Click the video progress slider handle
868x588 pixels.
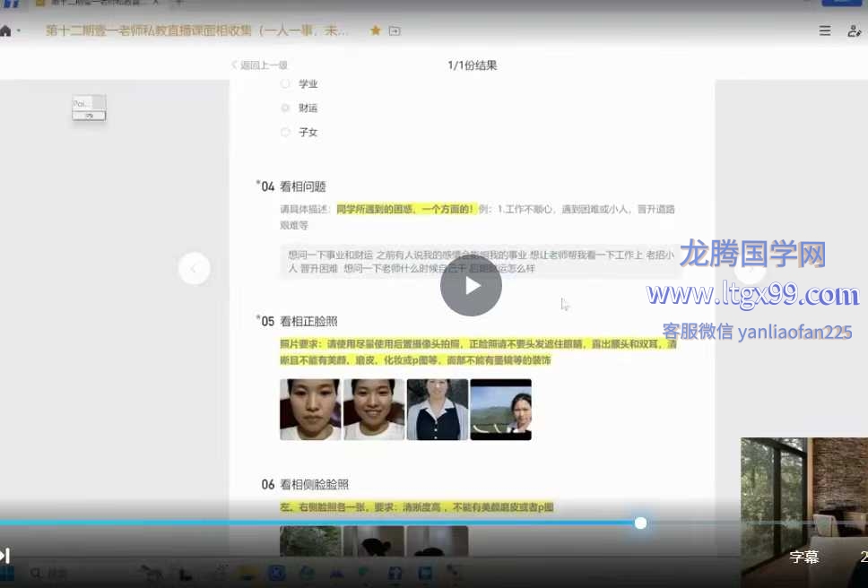640,523
